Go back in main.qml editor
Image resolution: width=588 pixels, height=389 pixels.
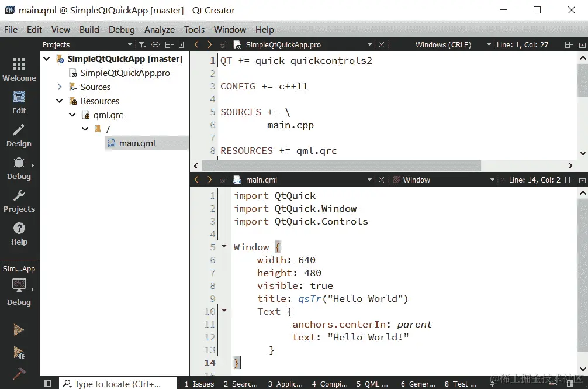[196, 180]
